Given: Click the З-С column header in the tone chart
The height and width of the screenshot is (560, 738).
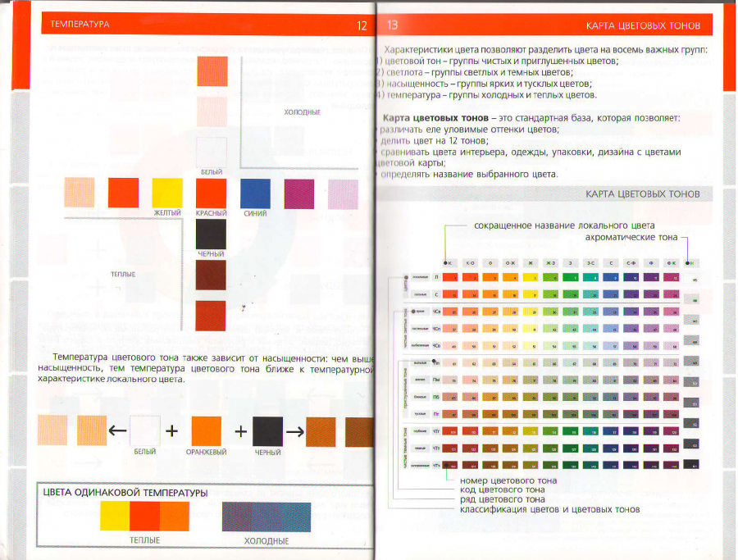Looking at the screenshot, I should point(590,263).
